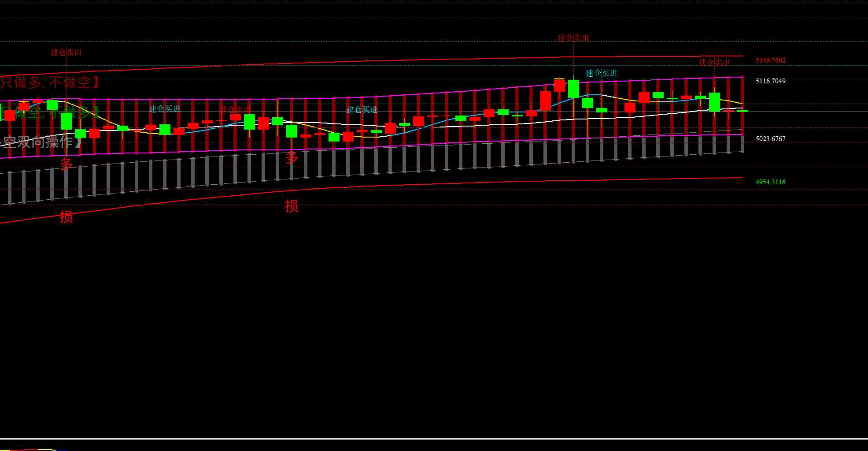
Task: Select the green price label 4954.3116
Action: pyautogui.click(x=771, y=182)
